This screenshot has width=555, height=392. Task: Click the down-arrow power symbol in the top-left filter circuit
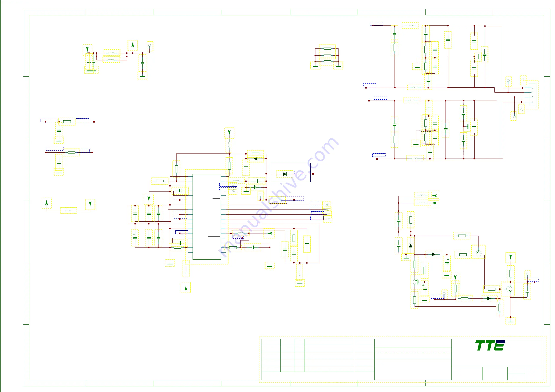coord(87,49)
